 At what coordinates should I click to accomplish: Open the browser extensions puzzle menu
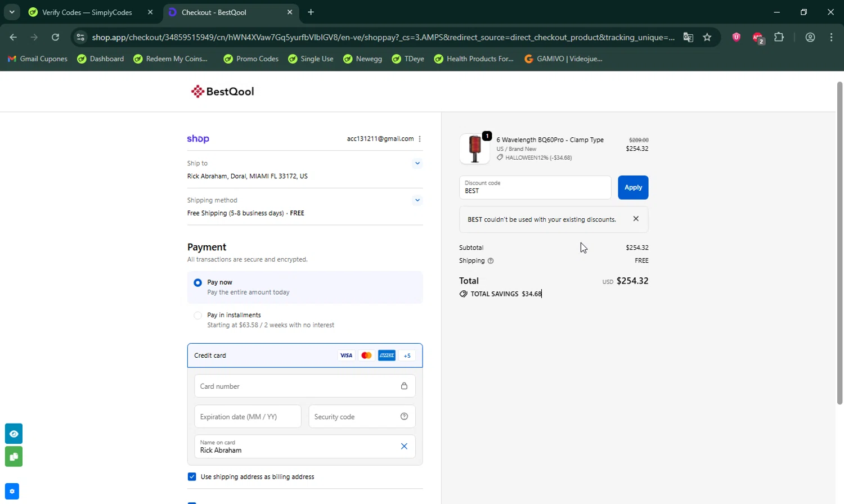click(779, 37)
